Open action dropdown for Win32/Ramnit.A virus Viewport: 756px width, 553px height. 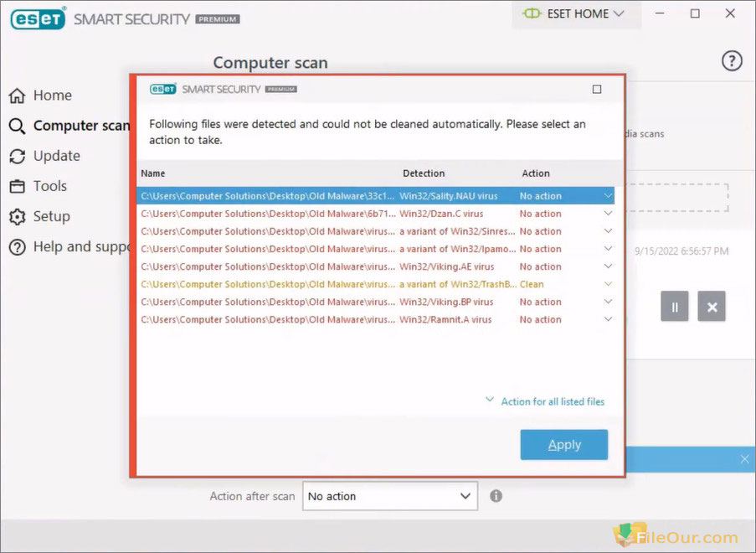coord(608,319)
